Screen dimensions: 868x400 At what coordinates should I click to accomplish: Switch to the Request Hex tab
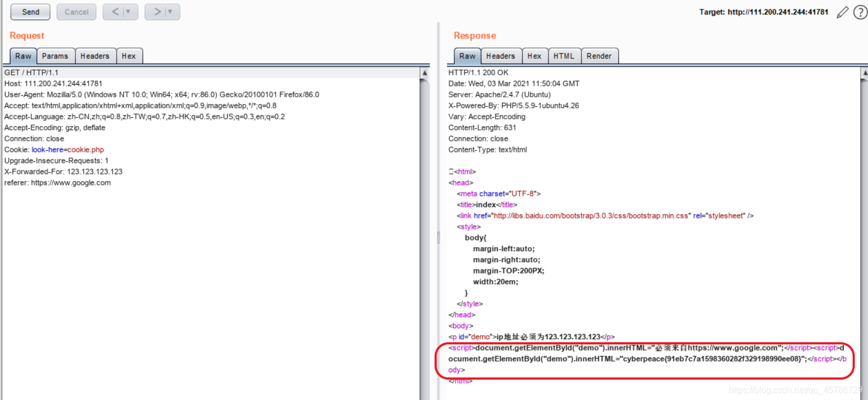click(129, 56)
